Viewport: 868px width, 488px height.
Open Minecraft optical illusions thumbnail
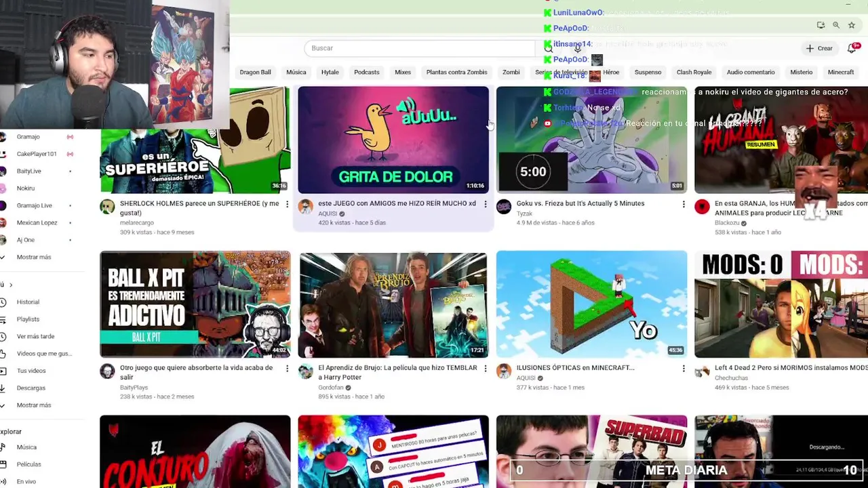(x=591, y=304)
